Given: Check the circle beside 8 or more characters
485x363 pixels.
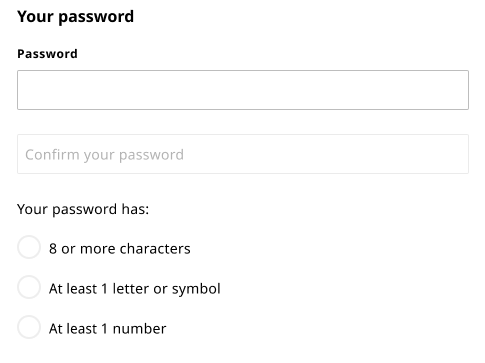Looking at the screenshot, I should click(29, 247).
